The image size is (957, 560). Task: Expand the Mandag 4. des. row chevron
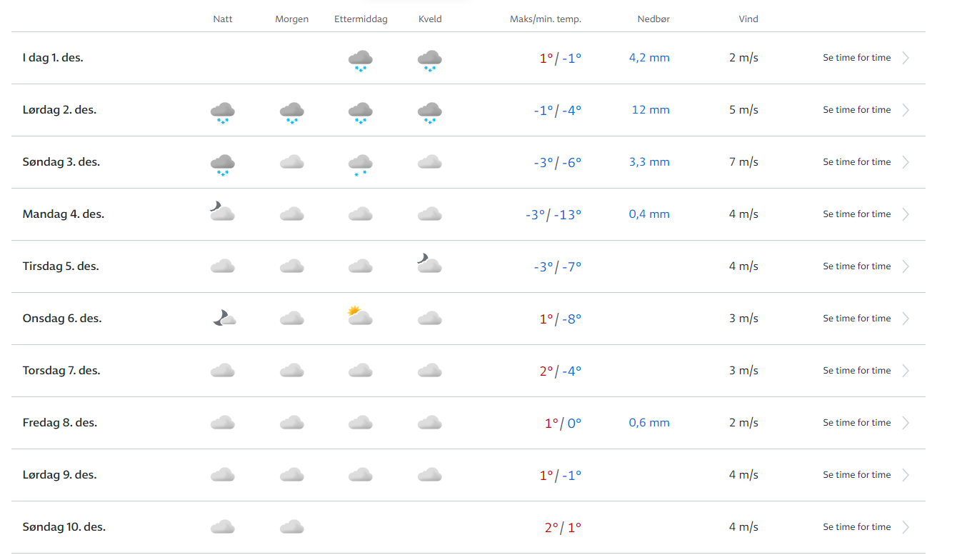906,214
